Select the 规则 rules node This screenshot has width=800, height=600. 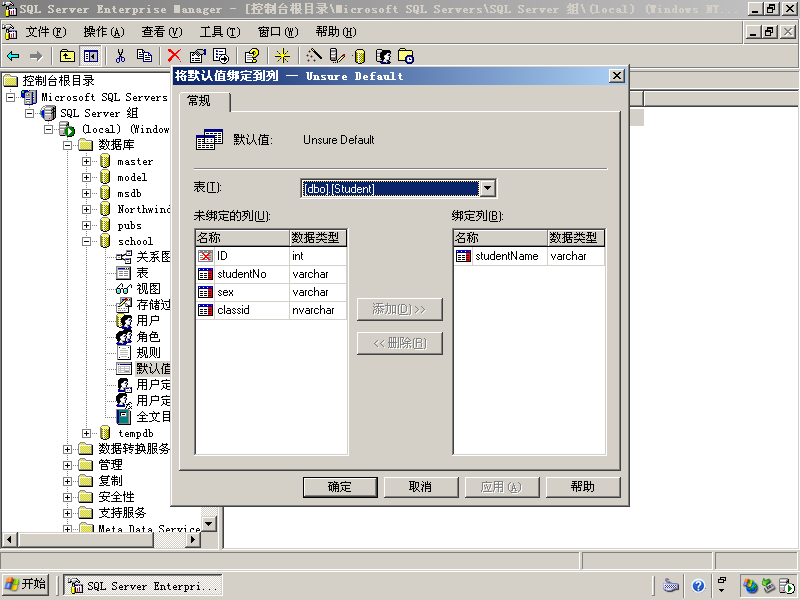click(x=148, y=353)
